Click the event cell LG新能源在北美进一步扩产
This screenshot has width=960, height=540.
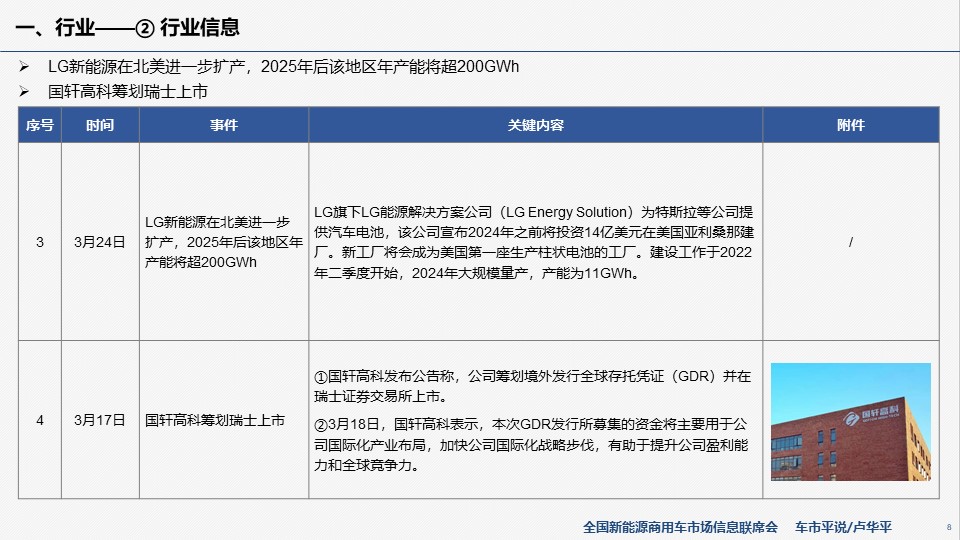pos(224,242)
